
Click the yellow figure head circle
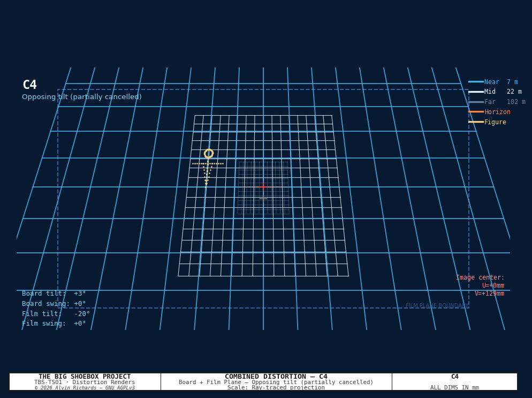tap(209, 154)
